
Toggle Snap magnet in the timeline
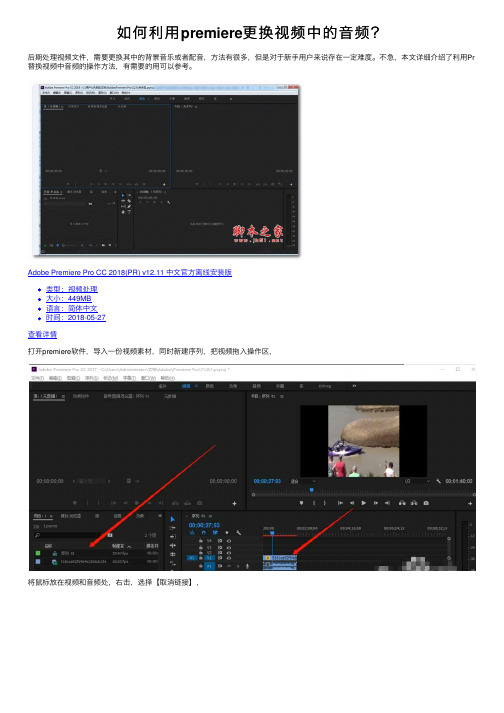pyautogui.click(x=203, y=532)
